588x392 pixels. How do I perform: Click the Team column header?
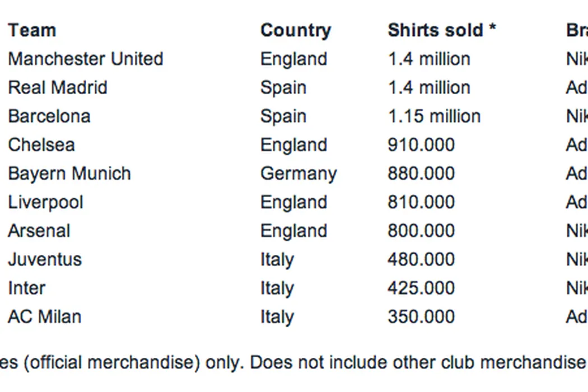point(32,30)
